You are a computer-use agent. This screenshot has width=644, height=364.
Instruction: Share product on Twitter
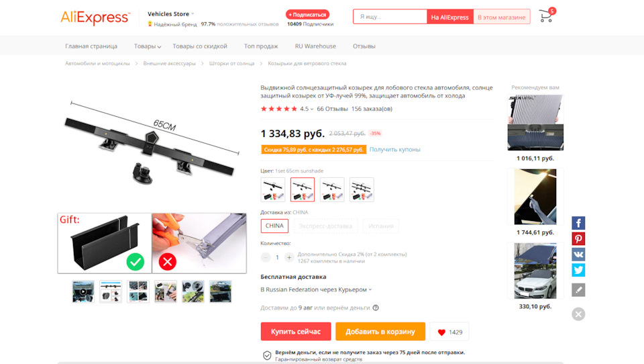click(578, 270)
